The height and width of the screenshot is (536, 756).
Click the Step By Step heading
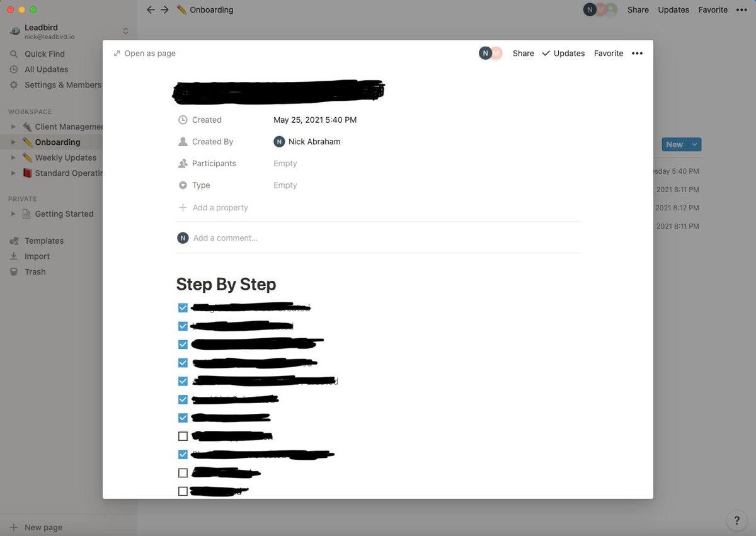pyautogui.click(x=226, y=284)
